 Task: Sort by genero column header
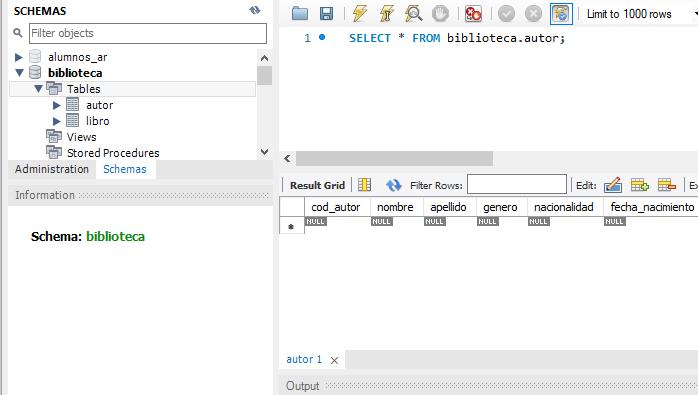502,207
